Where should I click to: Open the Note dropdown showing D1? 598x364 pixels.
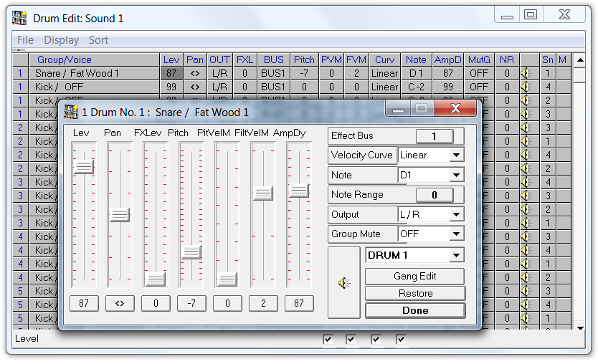[456, 175]
